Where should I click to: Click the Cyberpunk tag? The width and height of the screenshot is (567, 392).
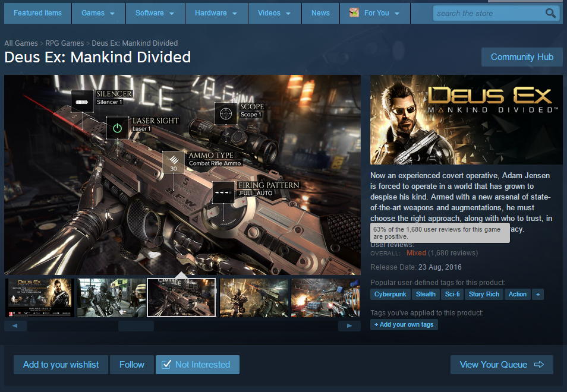[389, 294]
